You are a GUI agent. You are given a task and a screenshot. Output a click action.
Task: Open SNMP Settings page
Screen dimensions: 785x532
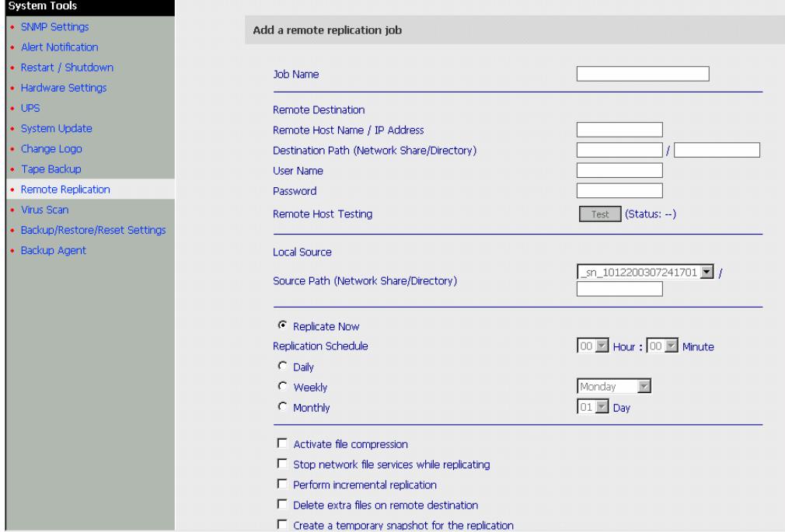point(54,27)
